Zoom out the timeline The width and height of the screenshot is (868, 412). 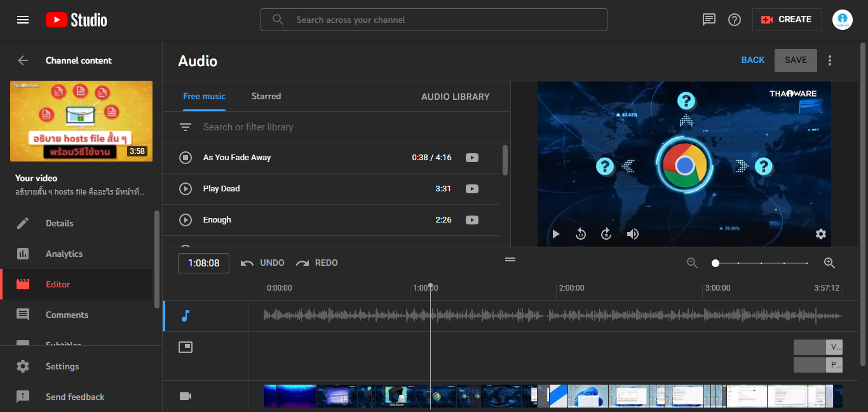point(693,263)
